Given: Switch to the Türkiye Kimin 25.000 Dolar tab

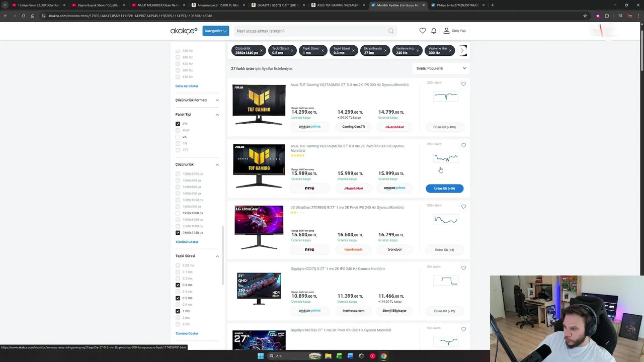Looking at the screenshot, I should coord(38,5).
